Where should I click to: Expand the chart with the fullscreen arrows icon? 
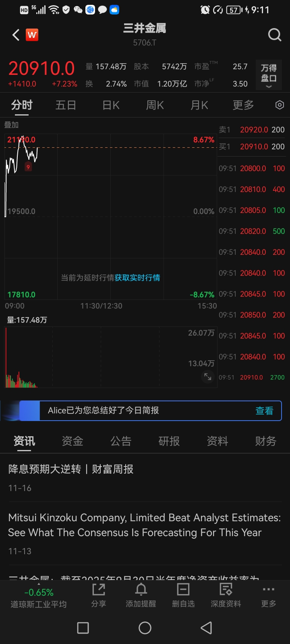pos(208,377)
